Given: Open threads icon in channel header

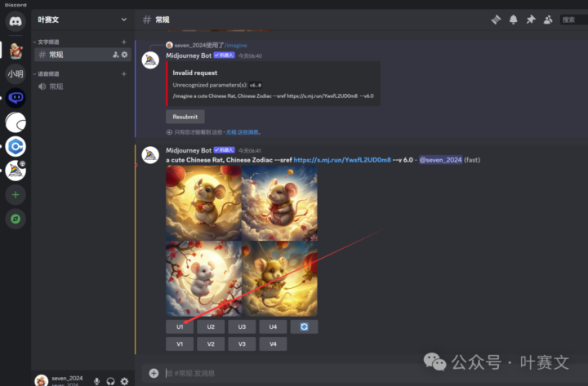Looking at the screenshot, I should tap(496, 20).
